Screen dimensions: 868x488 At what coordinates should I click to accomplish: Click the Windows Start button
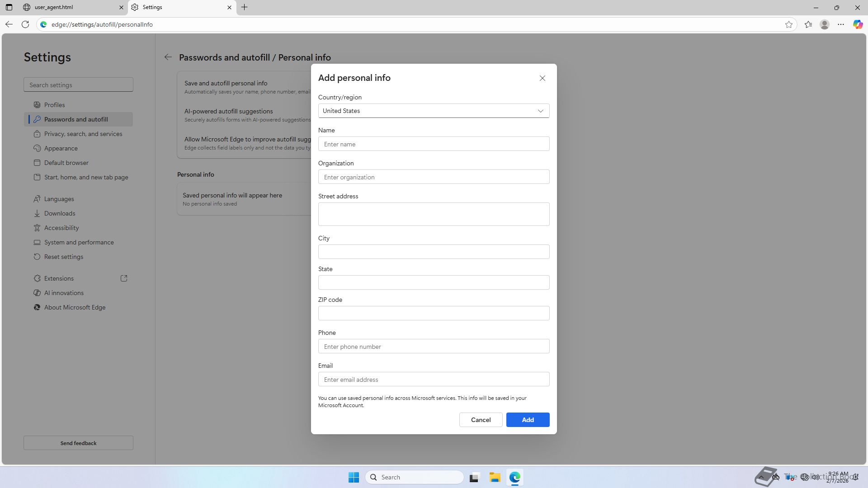(354, 477)
